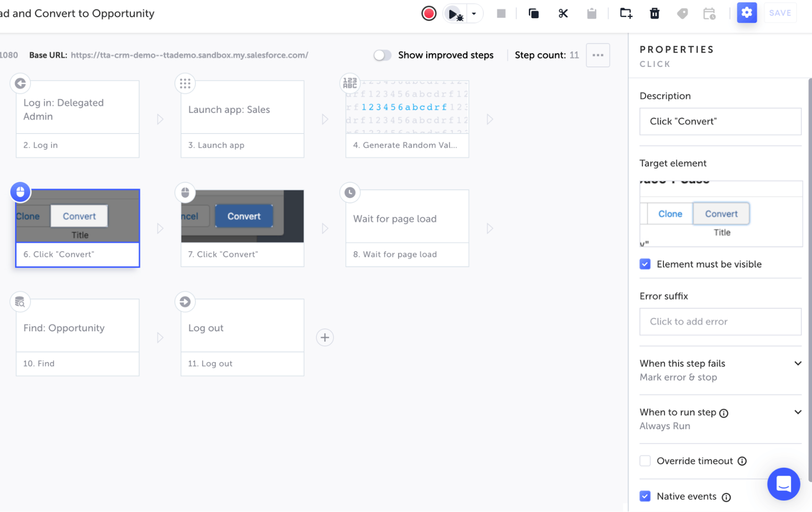812x512 pixels.
Task: Click the plus add step button
Action: point(325,337)
